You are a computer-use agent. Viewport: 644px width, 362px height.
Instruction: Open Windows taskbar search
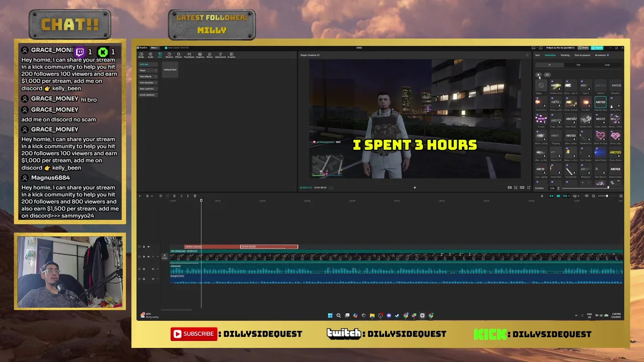click(x=339, y=315)
